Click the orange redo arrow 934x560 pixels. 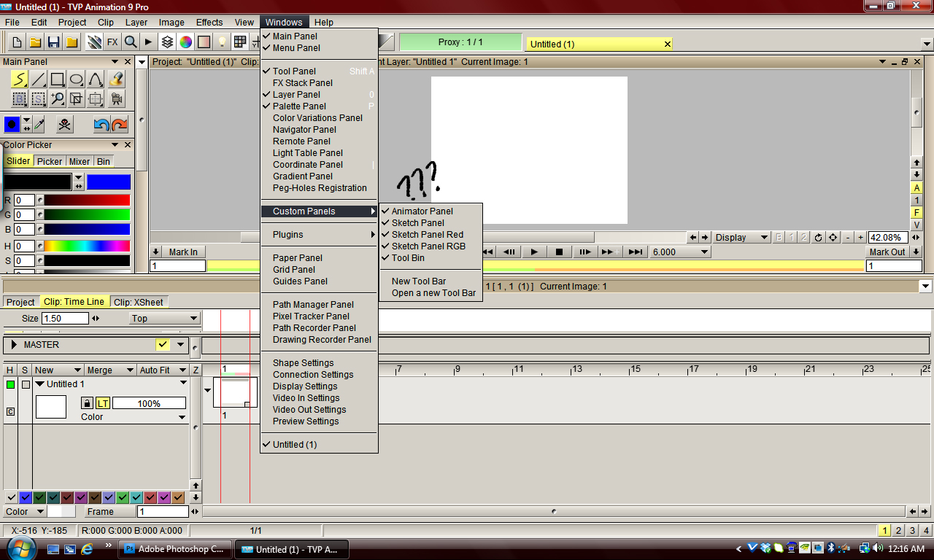[119, 125]
